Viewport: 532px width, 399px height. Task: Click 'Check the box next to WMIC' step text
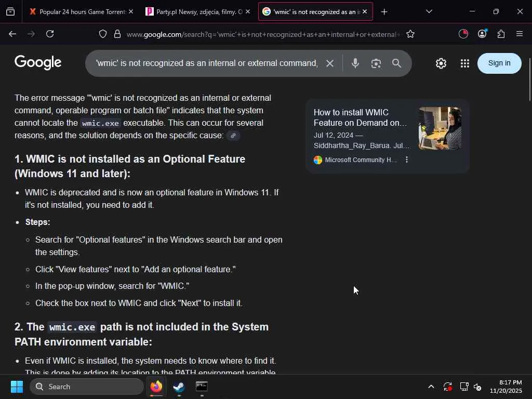[139, 303]
